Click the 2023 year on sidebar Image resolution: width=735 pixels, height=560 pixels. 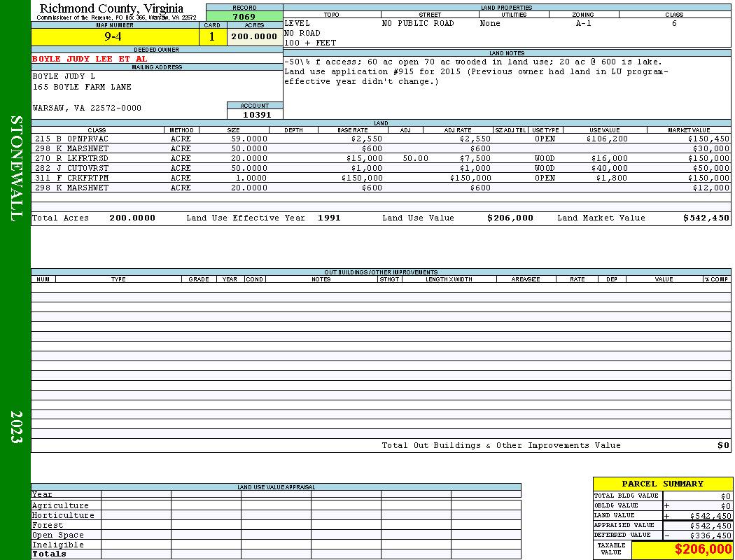(16, 426)
